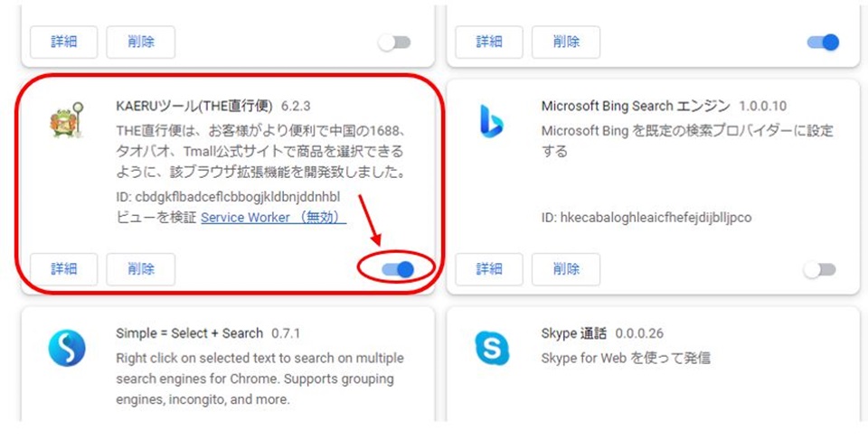Open the Service Worker (無効) link
868x440 pixels.
(x=273, y=218)
